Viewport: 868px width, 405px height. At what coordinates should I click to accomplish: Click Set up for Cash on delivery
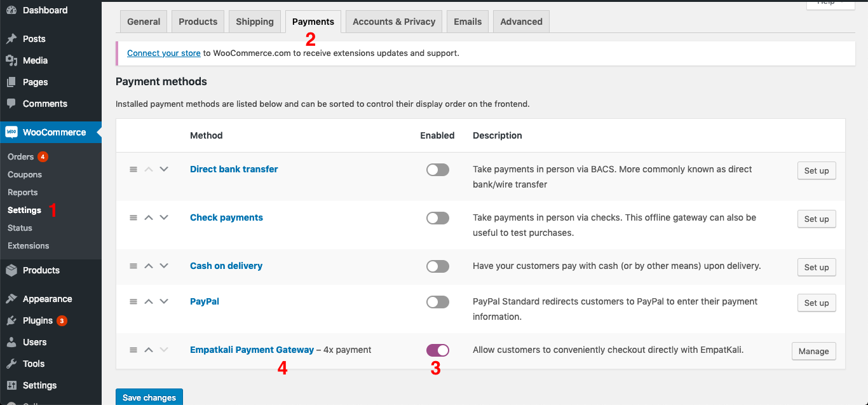pyautogui.click(x=817, y=267)
